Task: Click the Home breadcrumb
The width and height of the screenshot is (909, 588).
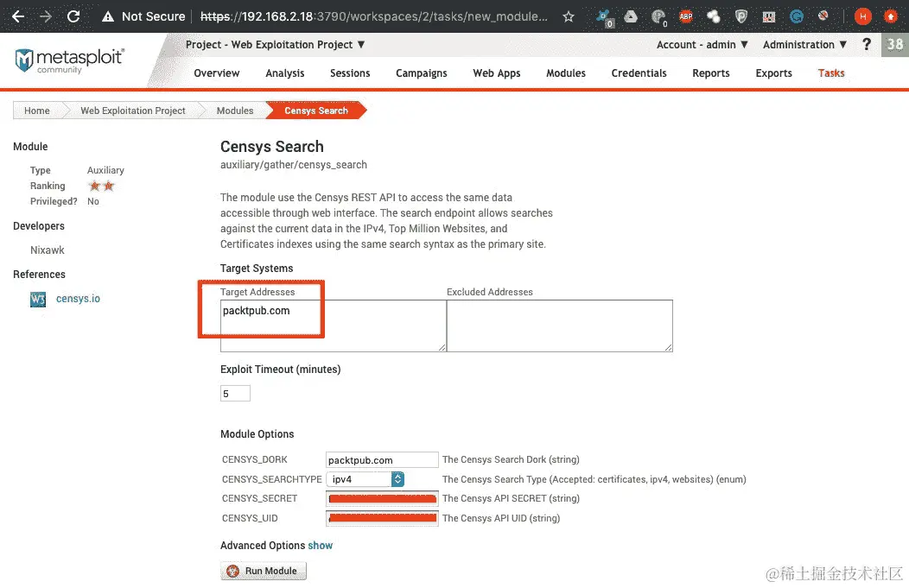Action: click(x=37, y=111)
